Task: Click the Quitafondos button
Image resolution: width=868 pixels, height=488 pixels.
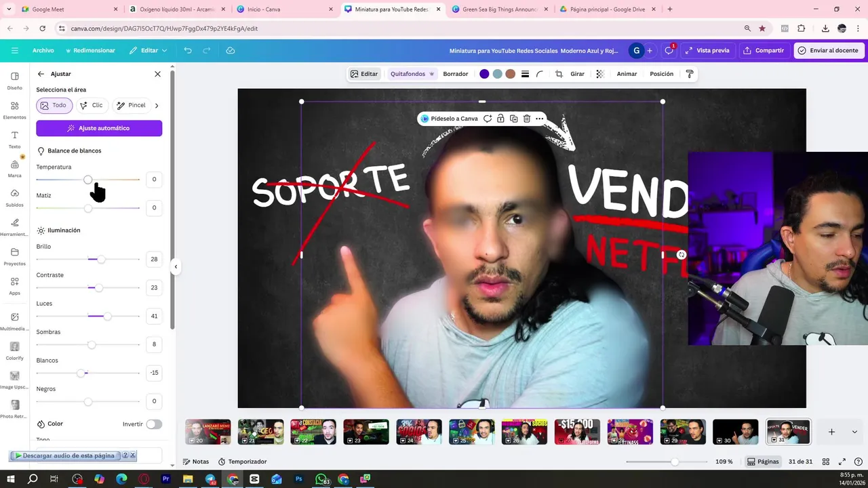Action: (x=412, y=74)
